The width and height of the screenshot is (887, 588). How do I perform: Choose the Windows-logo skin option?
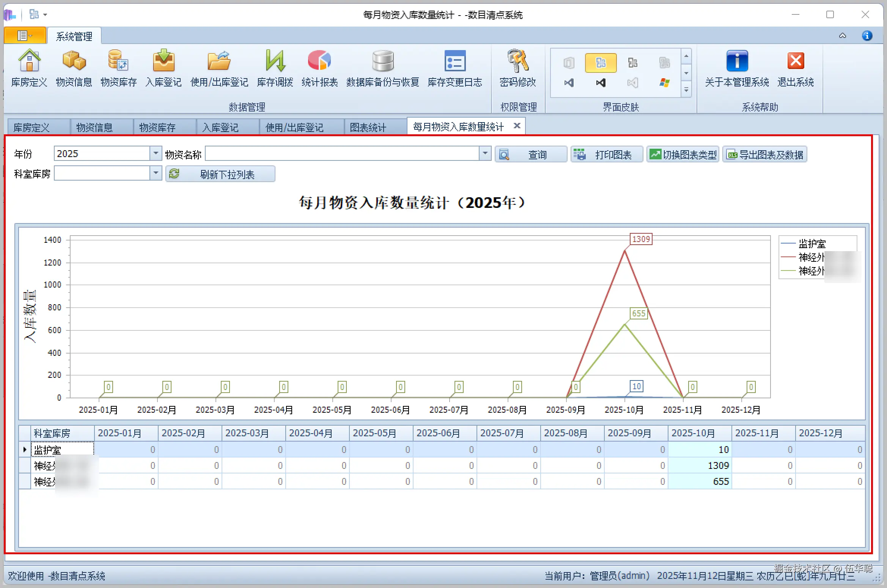coord(664,82)
